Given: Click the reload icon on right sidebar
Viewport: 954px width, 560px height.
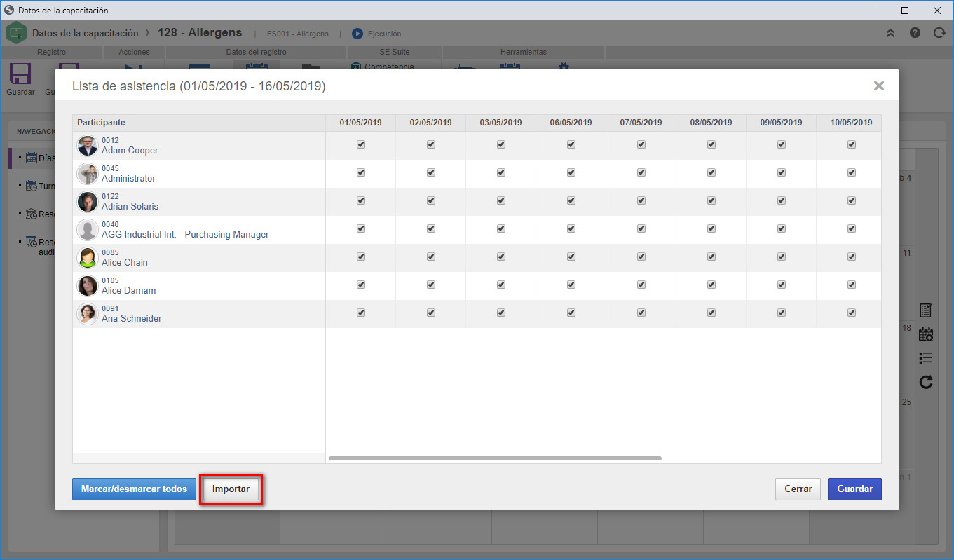Looking at the screenshot, I should [x=926, y=381].
